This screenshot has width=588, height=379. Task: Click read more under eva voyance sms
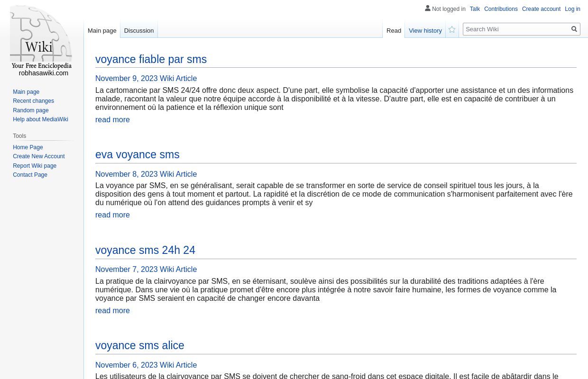click(x=112, y=215)
